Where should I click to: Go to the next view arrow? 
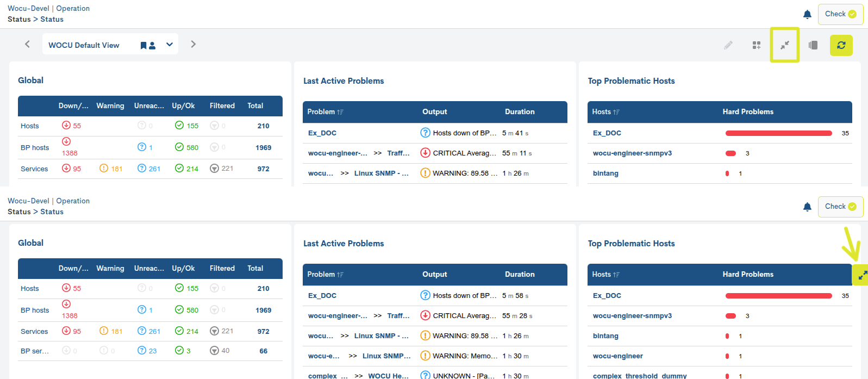193,44
